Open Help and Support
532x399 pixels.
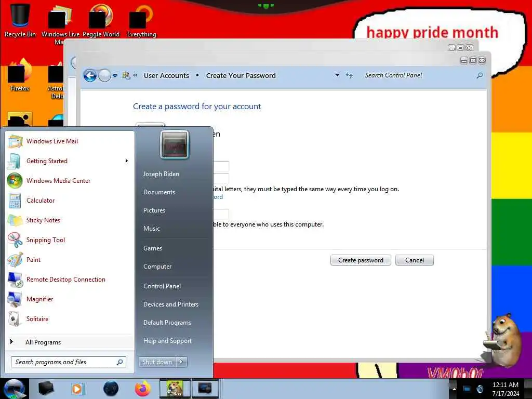(x=167, y=341)
